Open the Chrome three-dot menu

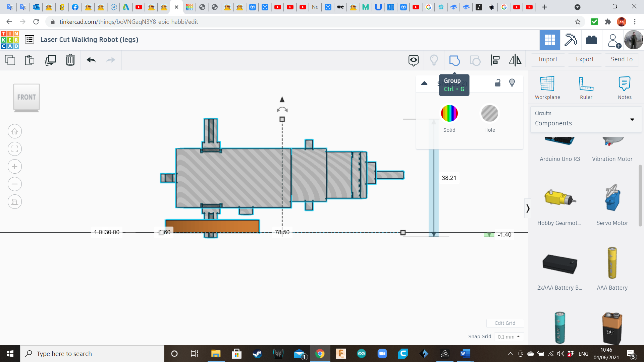point(635,21)
